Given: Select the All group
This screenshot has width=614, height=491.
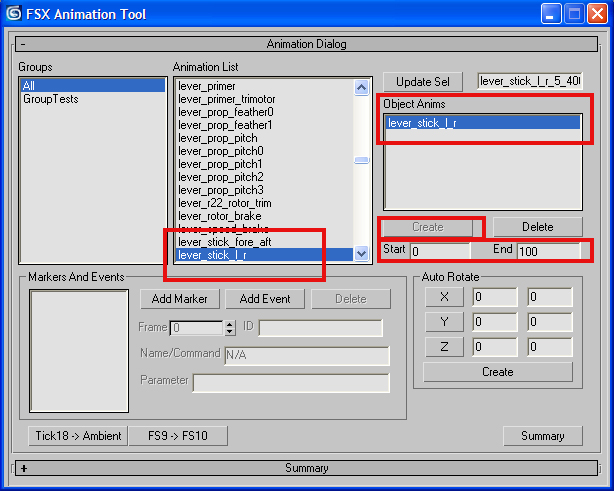Looking at the screenshot, I should coord(93,85).
